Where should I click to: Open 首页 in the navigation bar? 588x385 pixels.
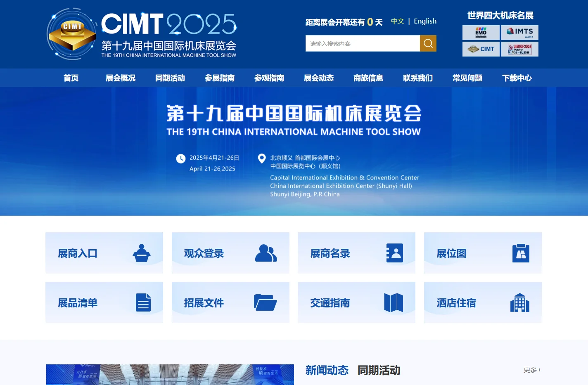(71, 78)
